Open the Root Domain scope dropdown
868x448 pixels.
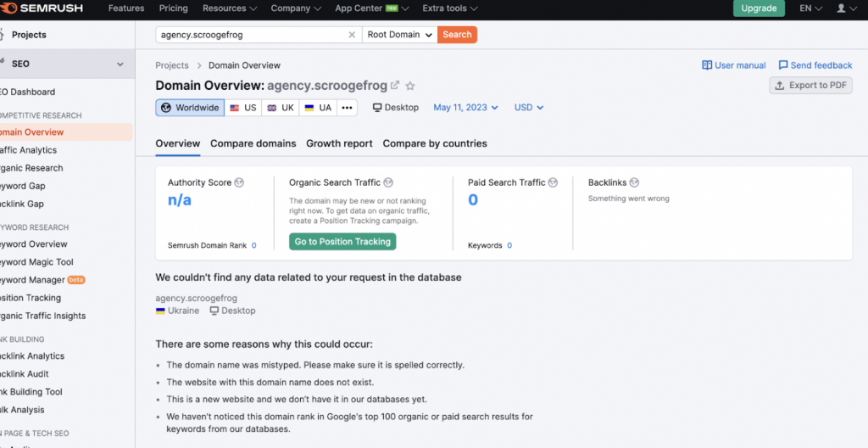coord(400,35)
